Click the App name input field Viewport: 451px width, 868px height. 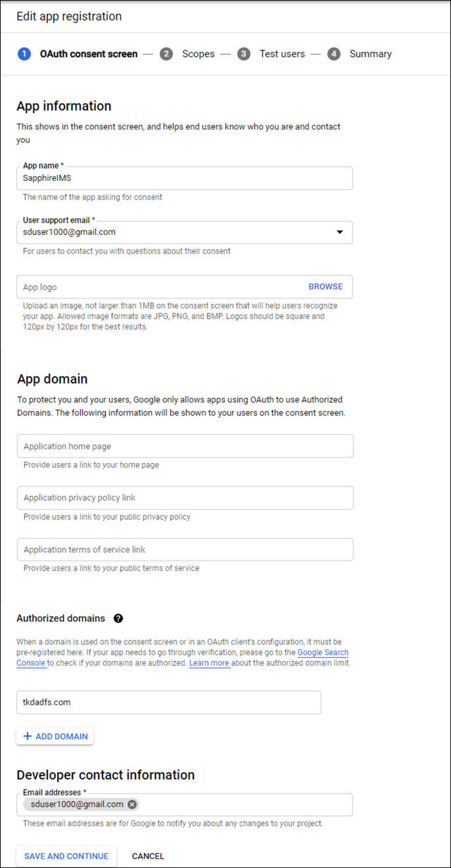(x=184, y=179)
